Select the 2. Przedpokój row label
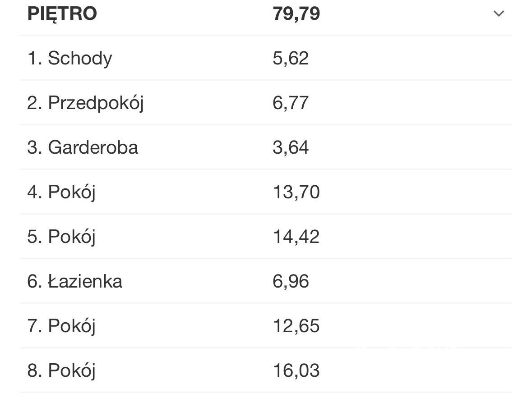The height and width of the screenshot is (407, 532). [85, 103]
